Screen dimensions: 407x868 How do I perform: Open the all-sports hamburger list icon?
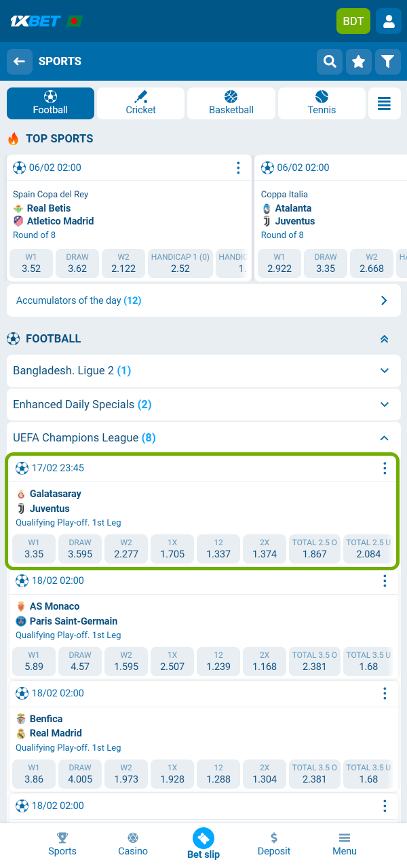click(x=384, y=103)
